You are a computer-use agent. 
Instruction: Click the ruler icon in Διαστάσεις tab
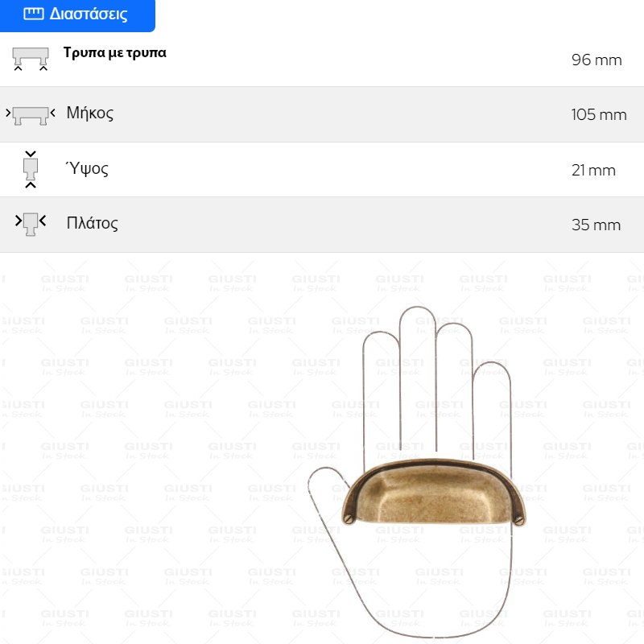pyautogui.click(x=34, y=14)
